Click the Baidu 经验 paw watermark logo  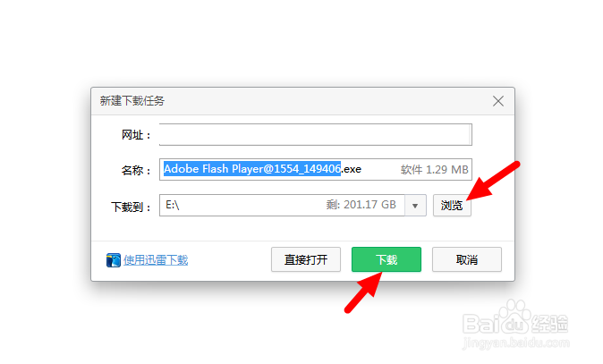[515, 318]
